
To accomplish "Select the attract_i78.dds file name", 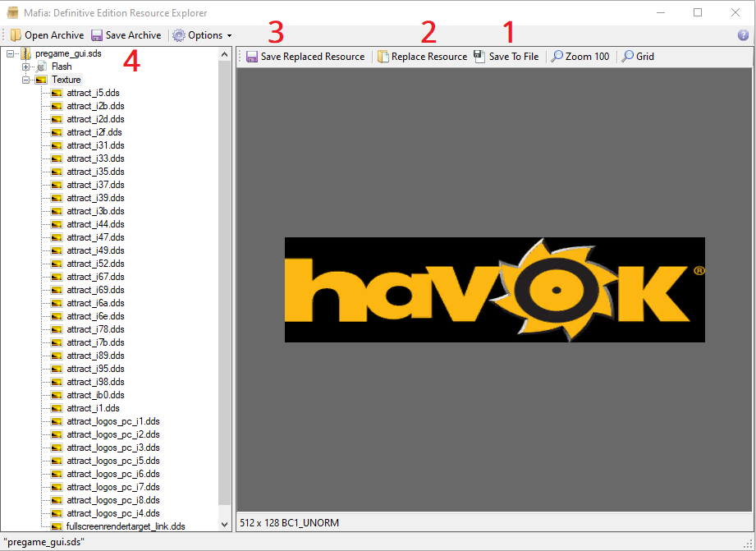I will 95,329.
